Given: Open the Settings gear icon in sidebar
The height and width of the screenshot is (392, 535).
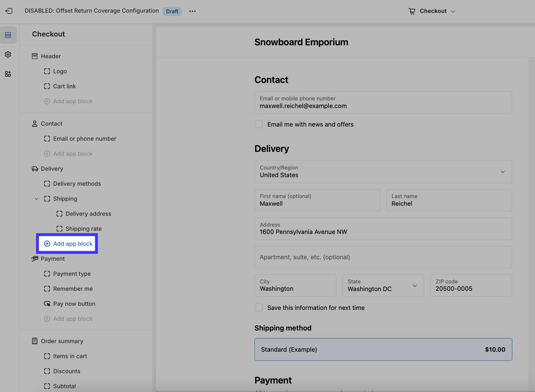Looking at the screenshot, I should click(8, 54).
